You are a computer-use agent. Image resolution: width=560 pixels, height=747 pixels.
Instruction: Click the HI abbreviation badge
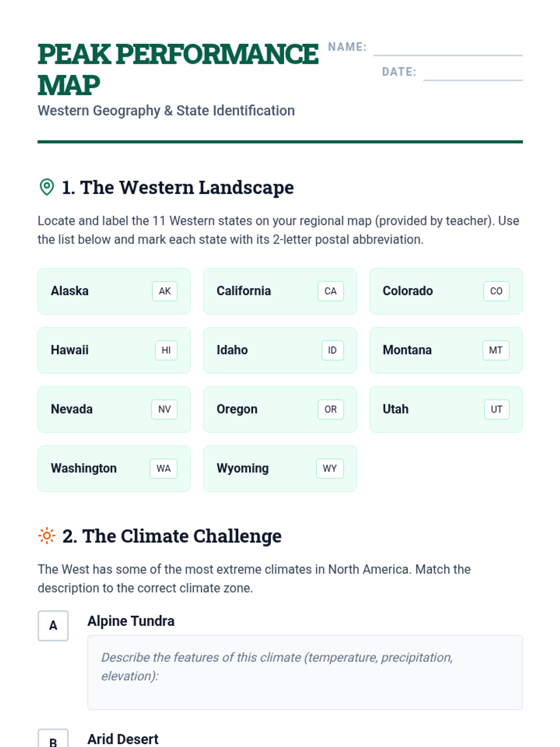166,350
